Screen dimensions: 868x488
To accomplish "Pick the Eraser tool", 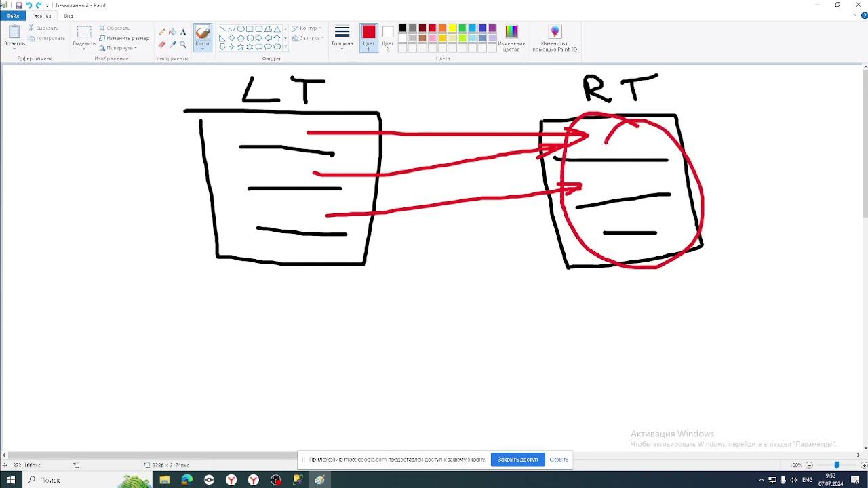I will [161, 45].
